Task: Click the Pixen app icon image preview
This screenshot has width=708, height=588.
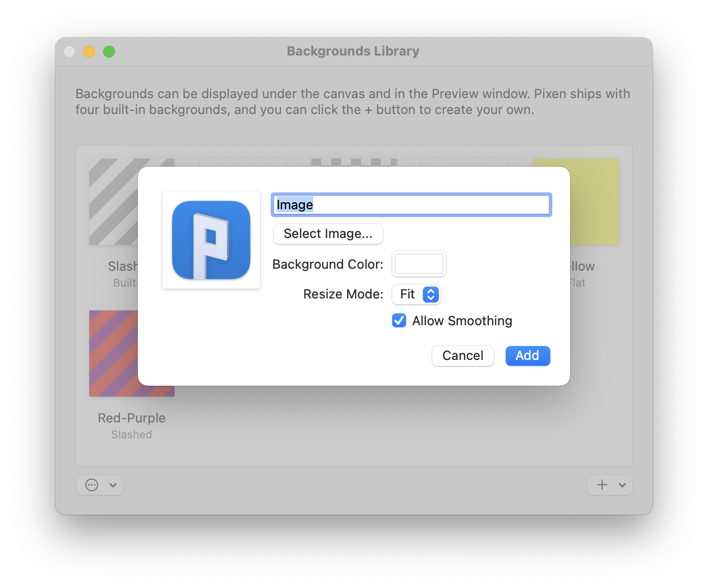Action: point(211,239)
